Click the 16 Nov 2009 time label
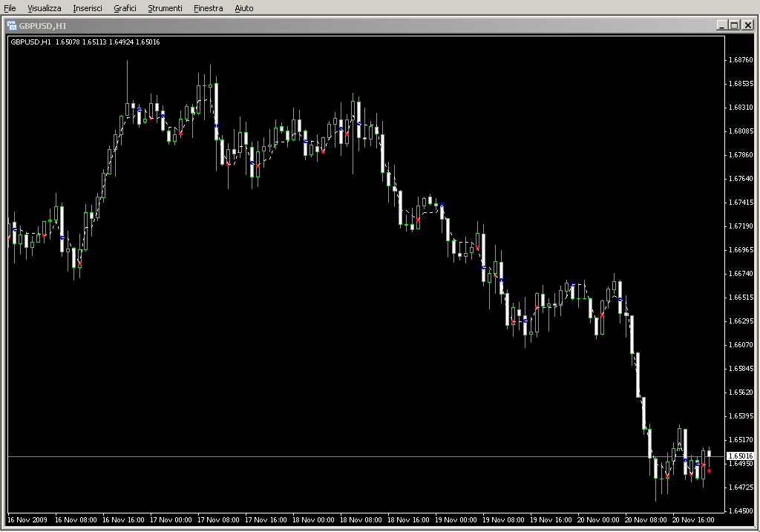This screenshot has width=760, height=532. [27, 520]
